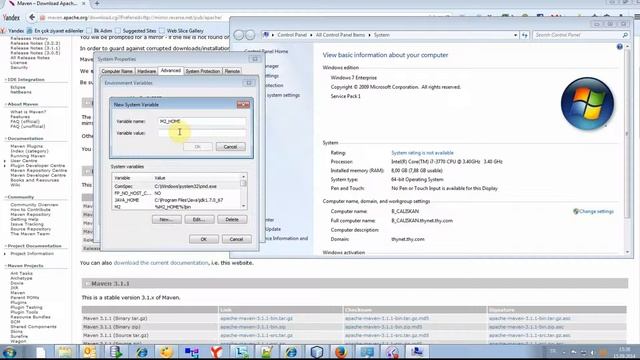Open Eclipse under IDE Integration
Image resolution: width=640 pixels, height=360 pixels.
[x=18, y=87]
